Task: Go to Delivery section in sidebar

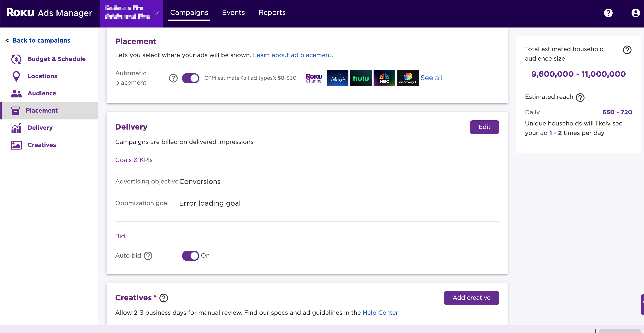Action: pos(40,128)
